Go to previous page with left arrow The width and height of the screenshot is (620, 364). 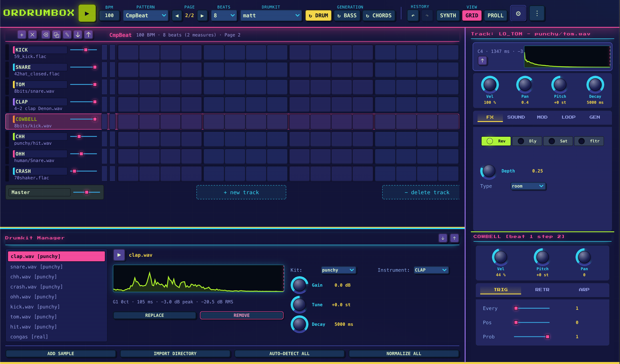coord(177,16)
